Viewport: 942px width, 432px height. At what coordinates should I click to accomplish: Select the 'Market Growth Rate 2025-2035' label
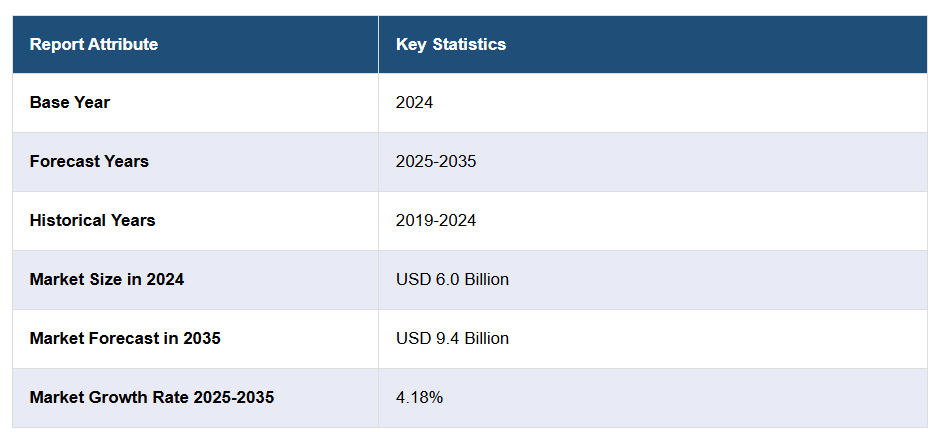click(x=152, y=397)
